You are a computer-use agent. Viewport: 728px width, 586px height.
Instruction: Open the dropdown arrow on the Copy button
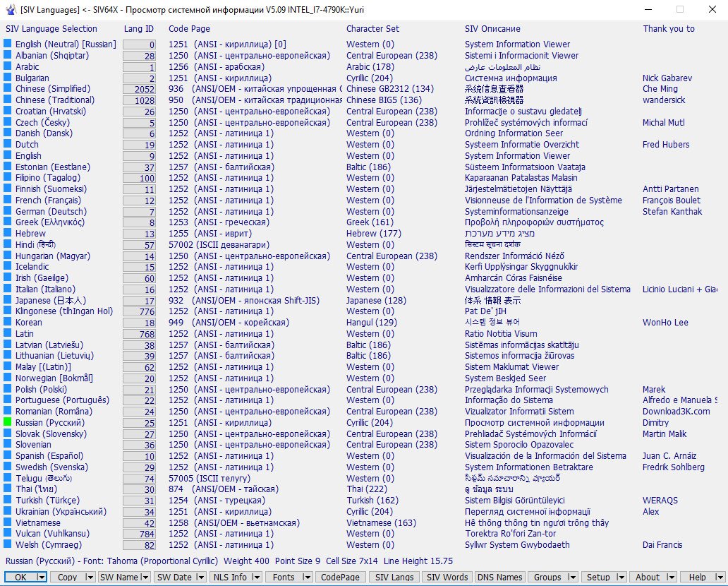point(89,578)
